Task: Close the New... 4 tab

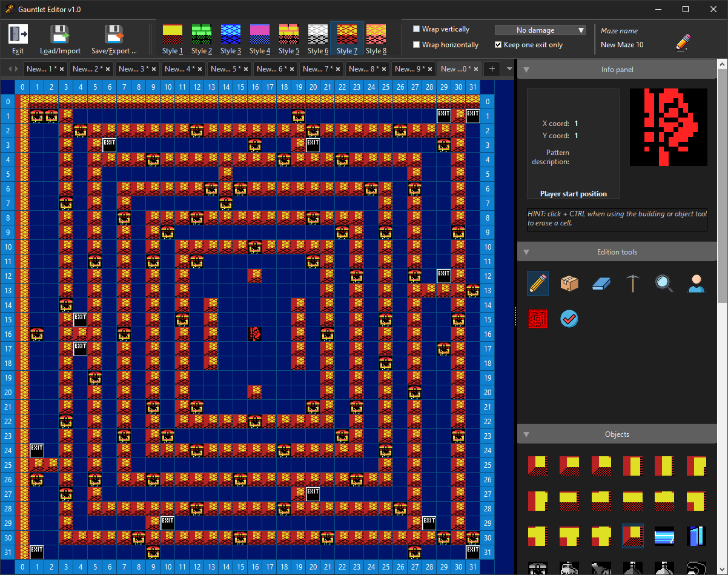Action: point(200,70)
